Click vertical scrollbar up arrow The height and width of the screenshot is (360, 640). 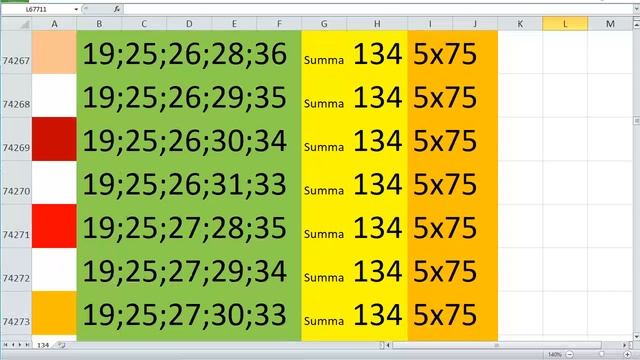636,24
